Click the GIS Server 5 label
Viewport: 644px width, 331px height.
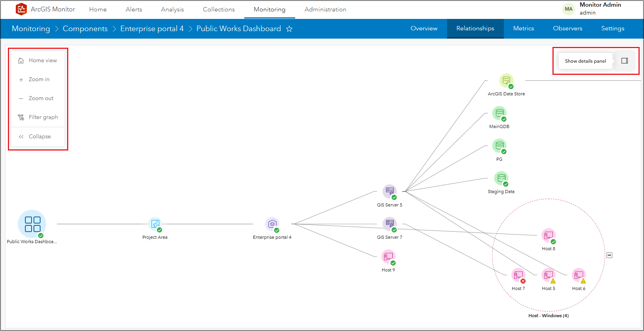389,205
